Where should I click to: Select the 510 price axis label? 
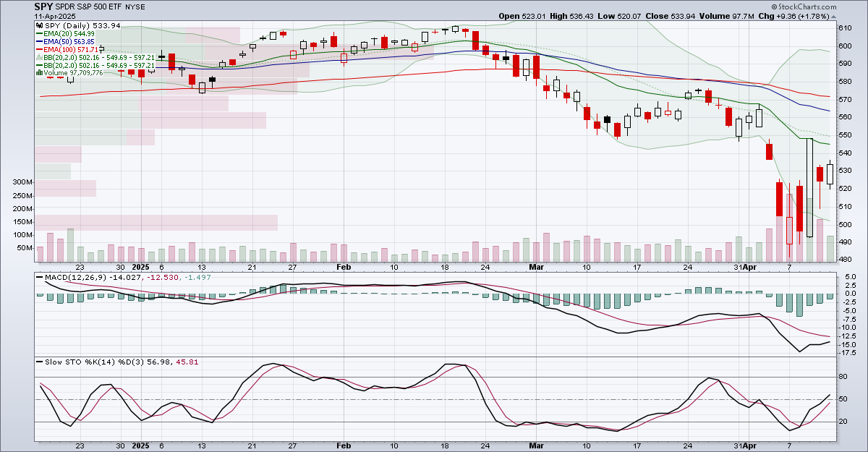[844, 206]
